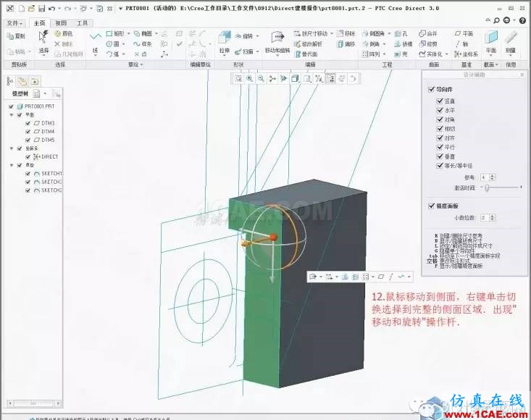Adjust the 激活时间 slider
531x420 pixels.
(487, 187)
